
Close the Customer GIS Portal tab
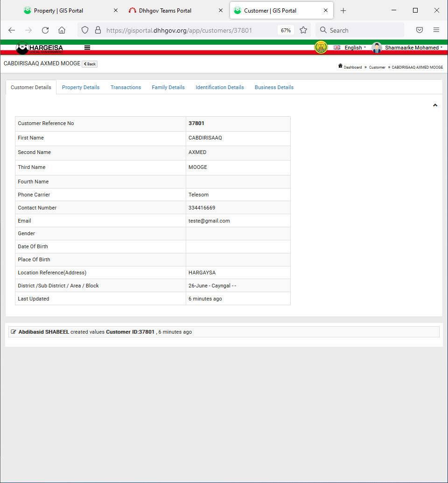(326, 10)
